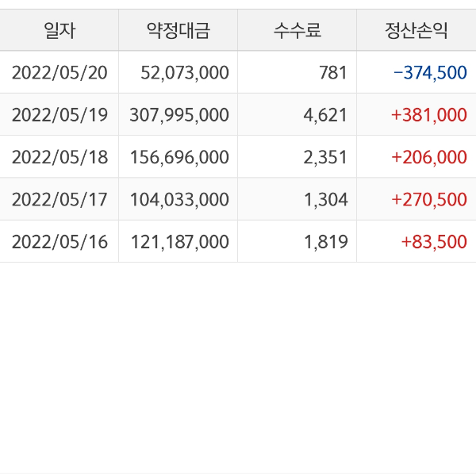Select the +381,000 profit value

429,115
